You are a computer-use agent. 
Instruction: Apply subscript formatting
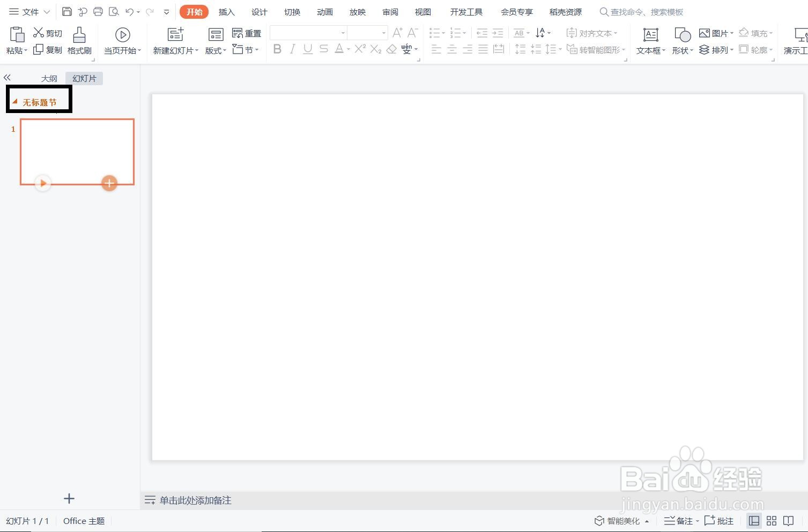point(376,49)
